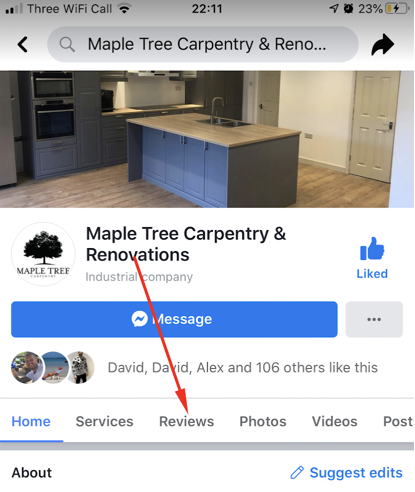Tap the partially visible Posts tab
The width and height of the screenshot is (415, 492).
tap(398, 421)
